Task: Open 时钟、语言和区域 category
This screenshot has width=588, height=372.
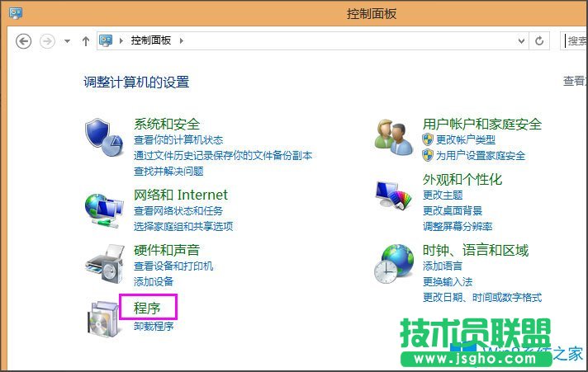Action: pos(476,250)
